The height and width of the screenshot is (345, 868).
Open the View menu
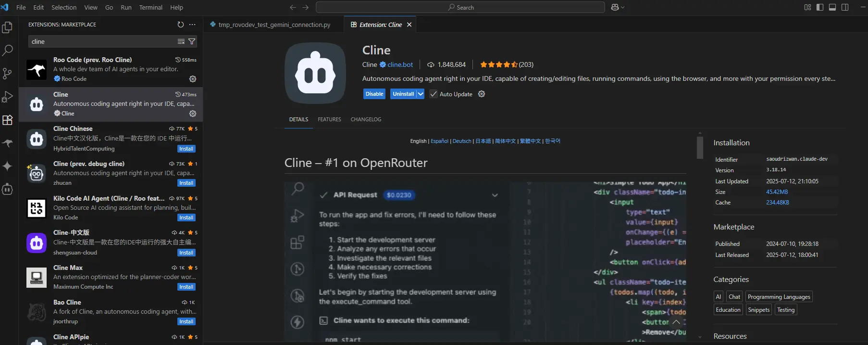(x=91, y=7)
